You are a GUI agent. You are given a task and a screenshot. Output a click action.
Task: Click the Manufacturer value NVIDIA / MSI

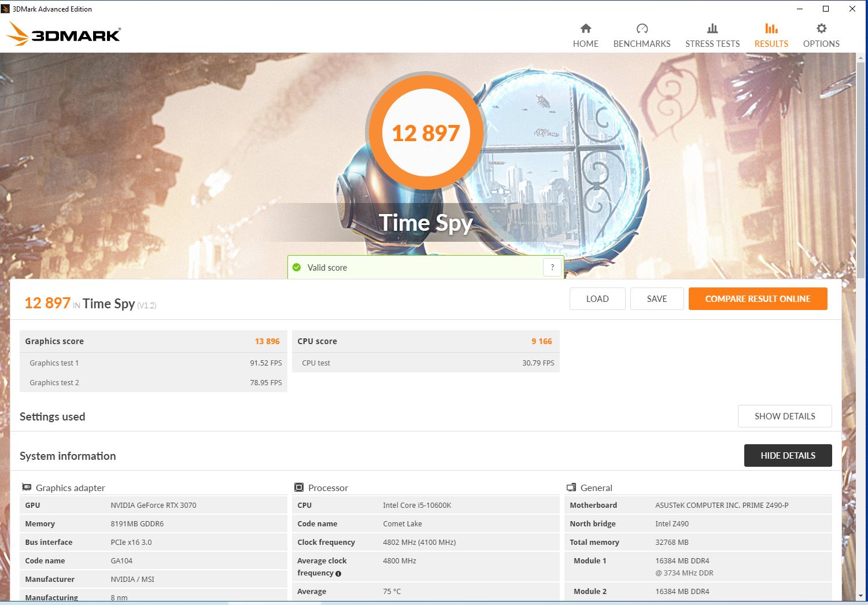point(132,579)
